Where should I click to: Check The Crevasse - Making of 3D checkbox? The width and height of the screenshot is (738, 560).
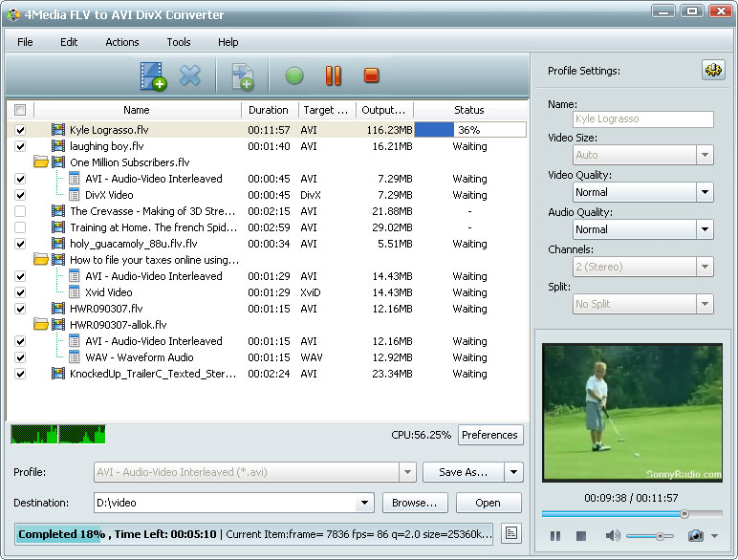pyautogui.click(x=20, y=211)
